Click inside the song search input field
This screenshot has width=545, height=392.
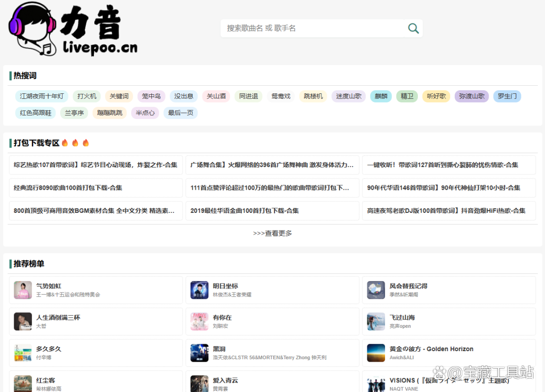(x=303, y=29)
